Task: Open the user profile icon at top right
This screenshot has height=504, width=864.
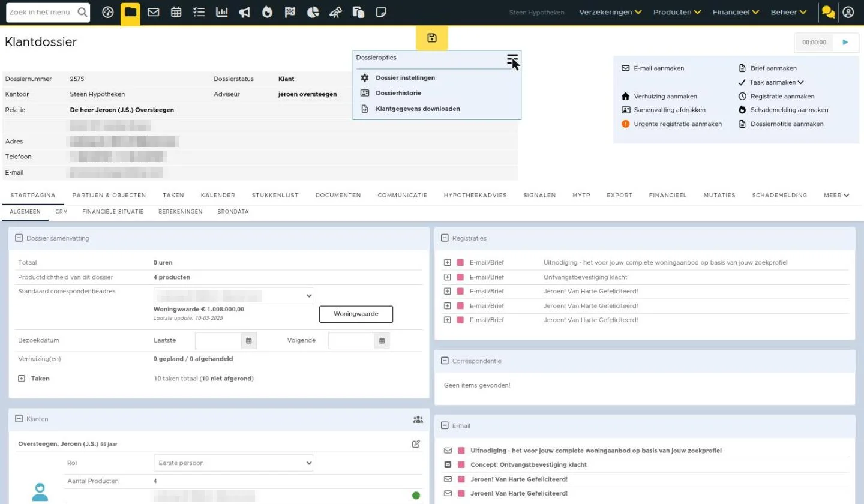Action: pyautogui.click(x=848, y=12)
